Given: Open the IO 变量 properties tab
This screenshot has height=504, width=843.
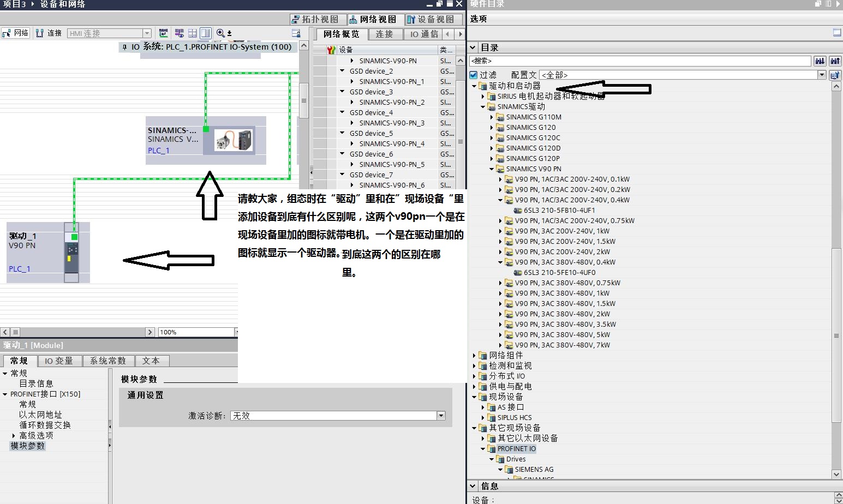Looking at the screenshot, I should [59, 361].
